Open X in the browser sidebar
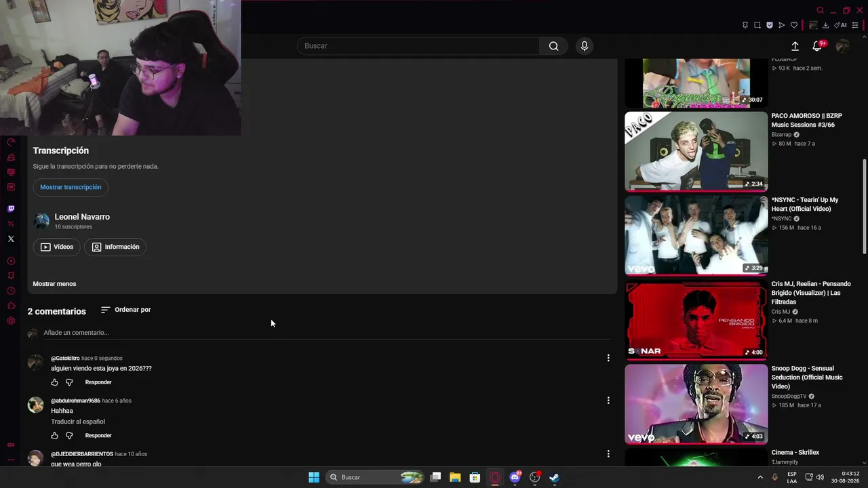Viewport: 868px width, 488px height. pyautogui.click(x=11, y=239)
